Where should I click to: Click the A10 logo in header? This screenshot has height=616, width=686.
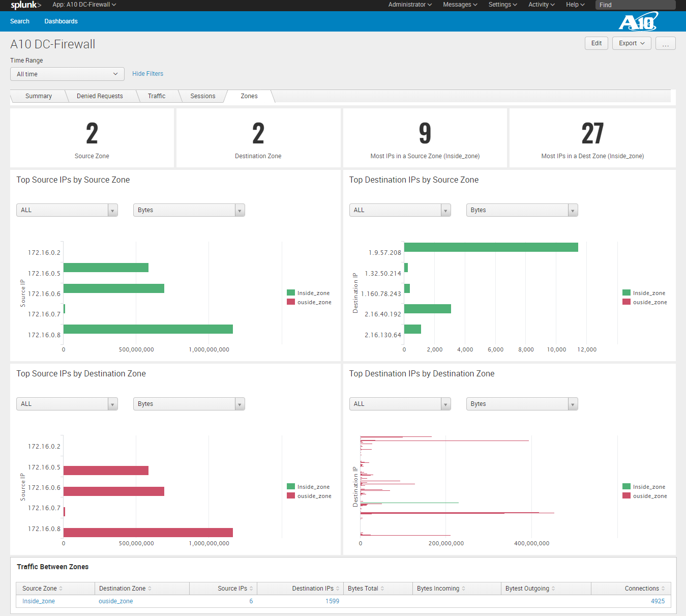tap(639, 21)
